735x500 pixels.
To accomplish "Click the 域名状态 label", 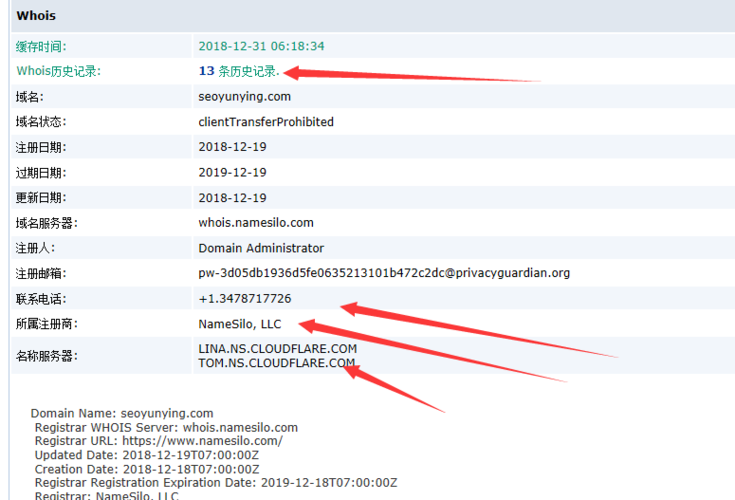I will coord(41,122).
